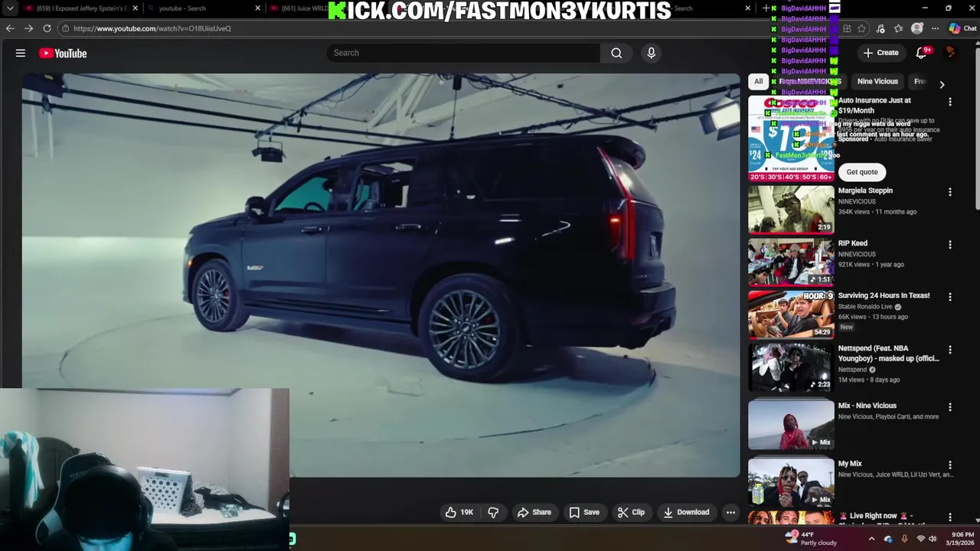The width and height of the screenshot is (980, 551).
Task: Clip the video
Action: tap(632, 512)
